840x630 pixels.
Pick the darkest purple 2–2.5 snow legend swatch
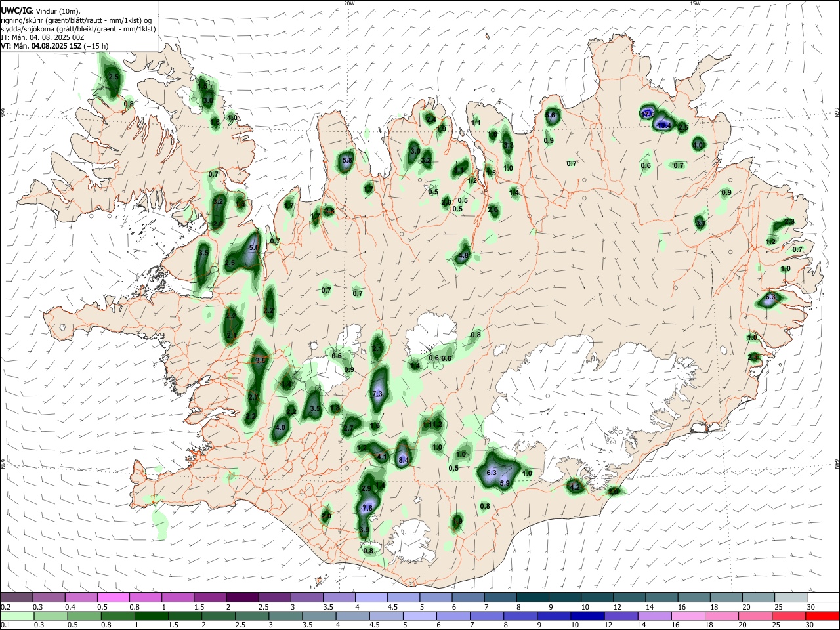242,597
